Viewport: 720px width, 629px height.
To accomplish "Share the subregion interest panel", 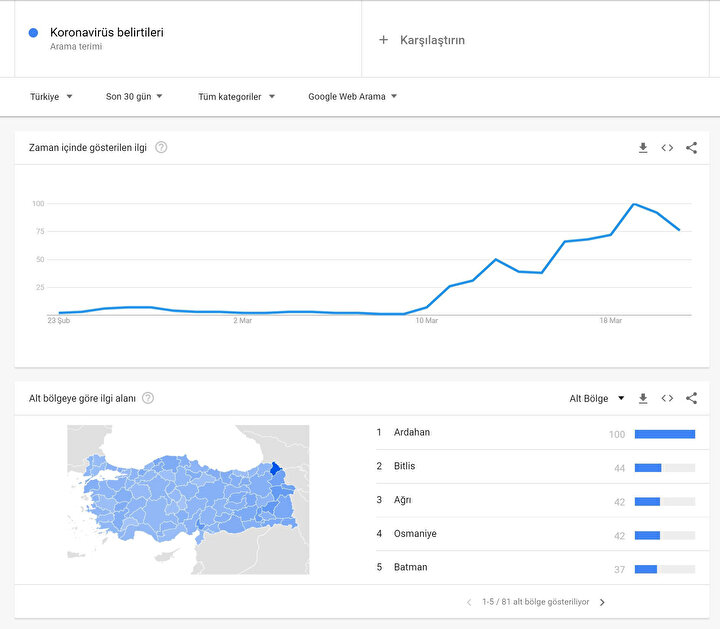I will [x=691, y=398].
